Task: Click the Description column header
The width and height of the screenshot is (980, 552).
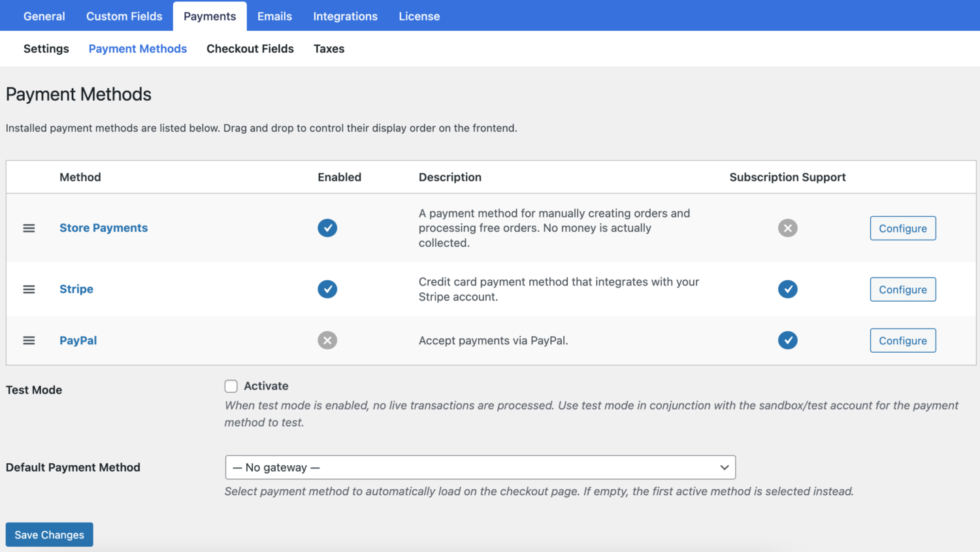Action: [x=450, y=177]
